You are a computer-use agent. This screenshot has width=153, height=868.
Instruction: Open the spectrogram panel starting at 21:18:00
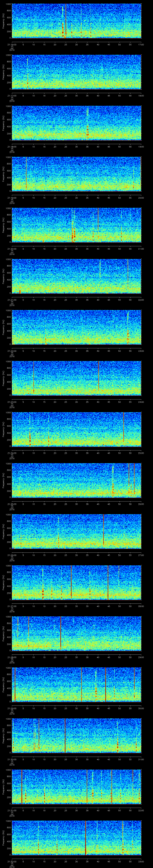pyautogui.click(x=76, y=123)
